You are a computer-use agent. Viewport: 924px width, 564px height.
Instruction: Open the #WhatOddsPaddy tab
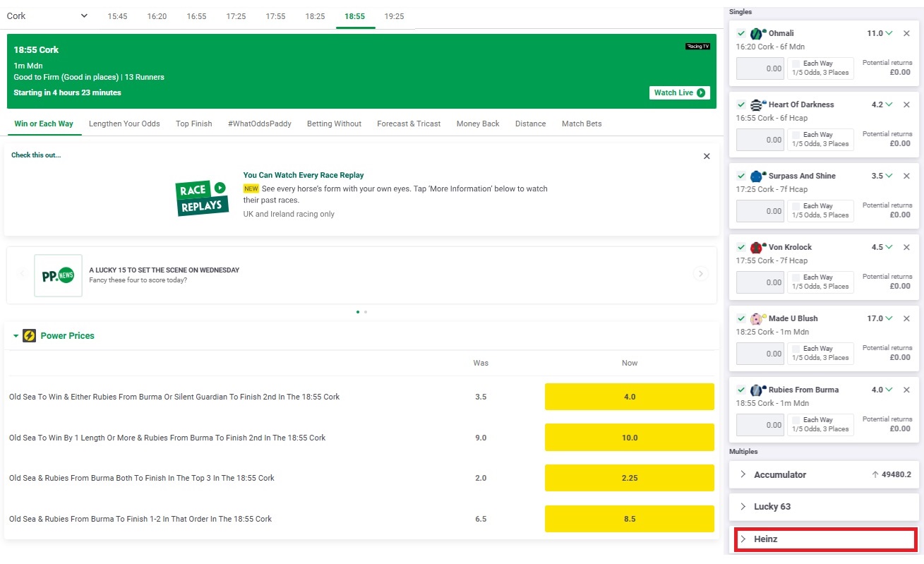259,124
